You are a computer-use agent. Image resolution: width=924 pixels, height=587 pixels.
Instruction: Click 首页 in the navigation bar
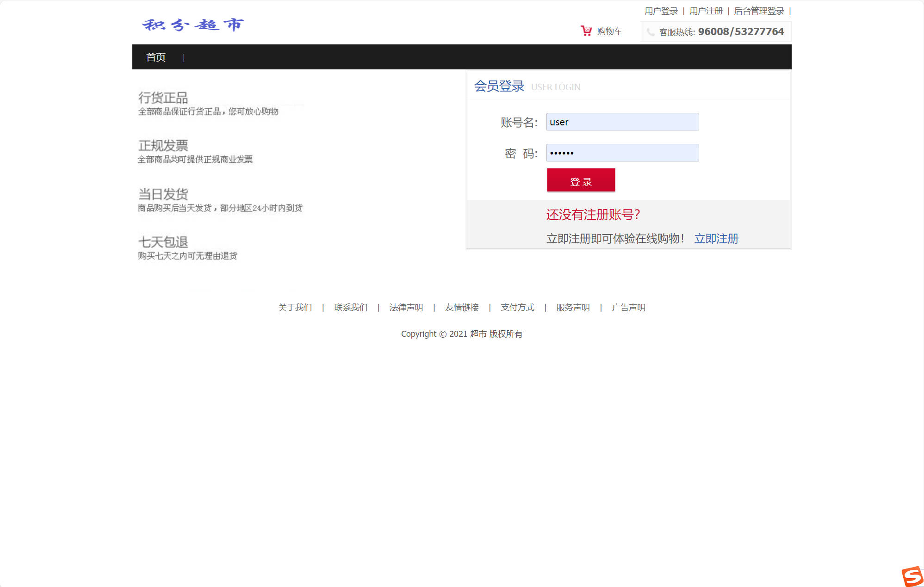[x=156, y=57]
